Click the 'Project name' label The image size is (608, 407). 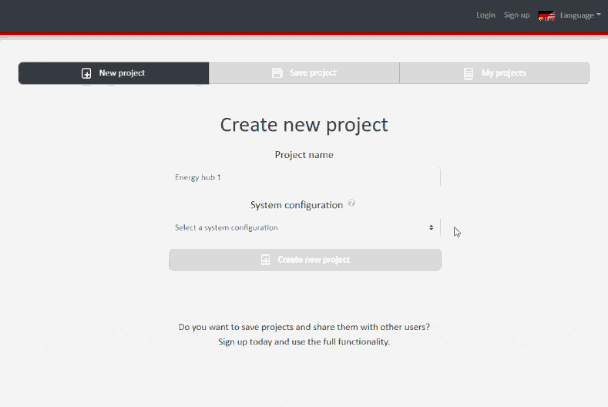pyautogui.click(x=304, y=155)
